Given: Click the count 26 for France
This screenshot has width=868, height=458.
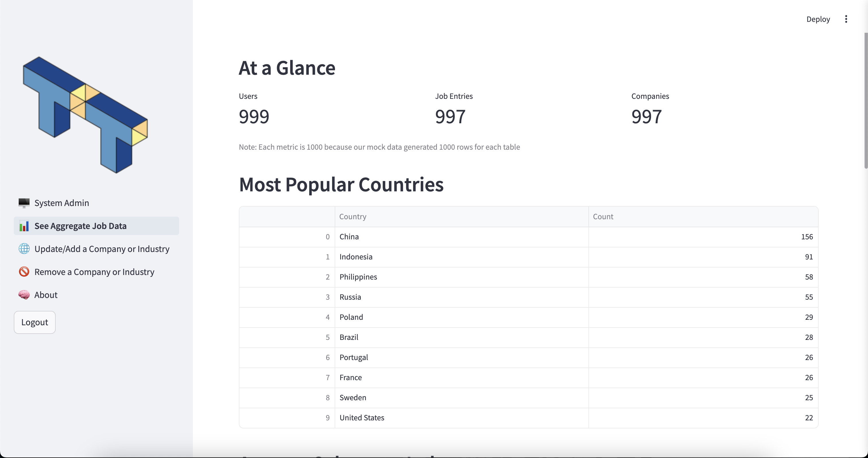Looking at the screenshot, I should [703, 378].
